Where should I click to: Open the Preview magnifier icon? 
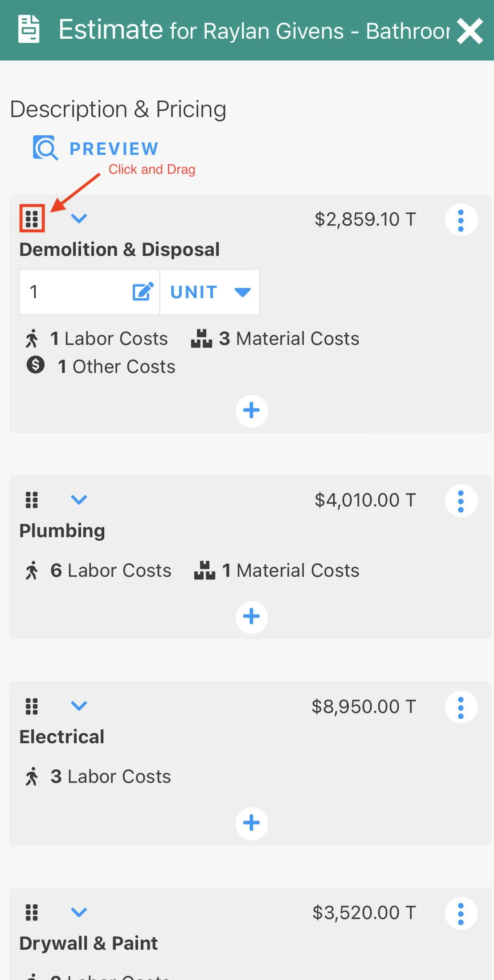point(45,148)
